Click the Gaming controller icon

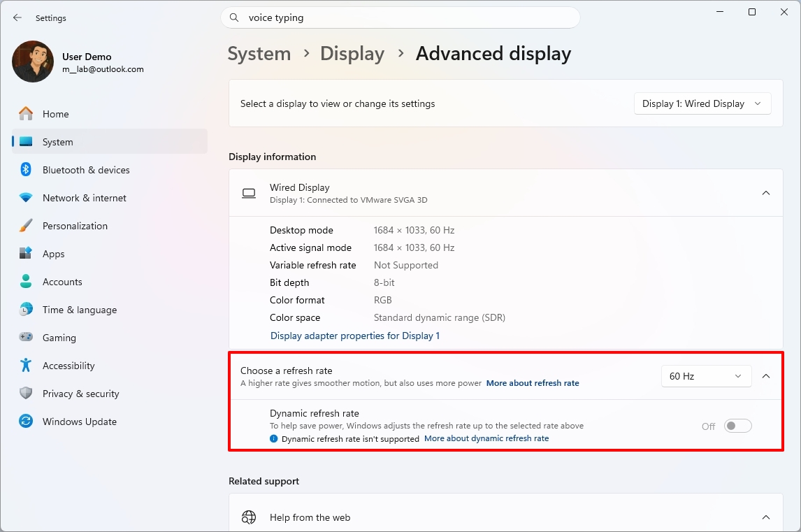coord(26,337)
